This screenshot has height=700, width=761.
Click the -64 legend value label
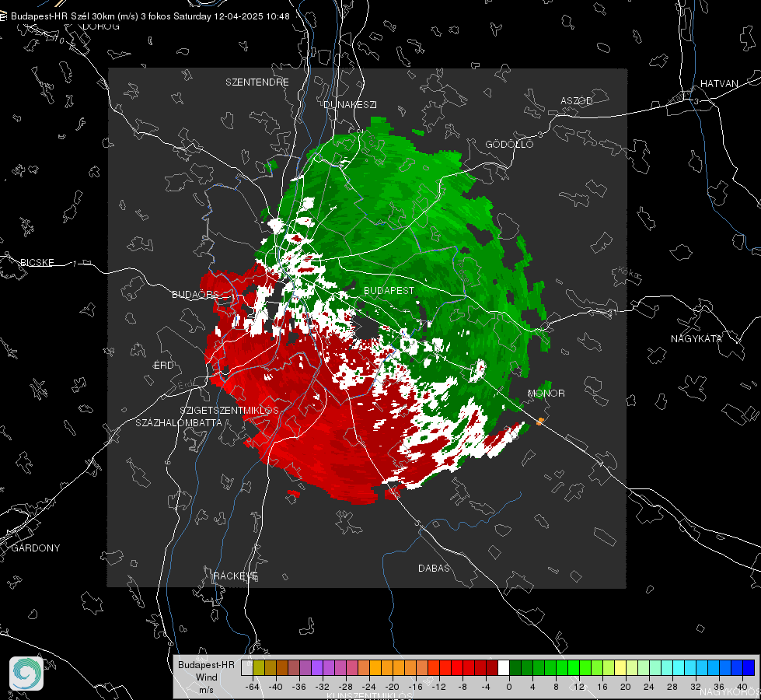pyautogui.click(x=252, y=687)
